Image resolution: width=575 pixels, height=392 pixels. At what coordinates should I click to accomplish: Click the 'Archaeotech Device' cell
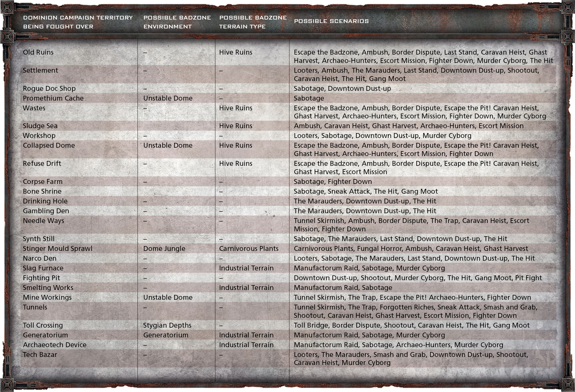pyautogui.click(x=55, y=345)
